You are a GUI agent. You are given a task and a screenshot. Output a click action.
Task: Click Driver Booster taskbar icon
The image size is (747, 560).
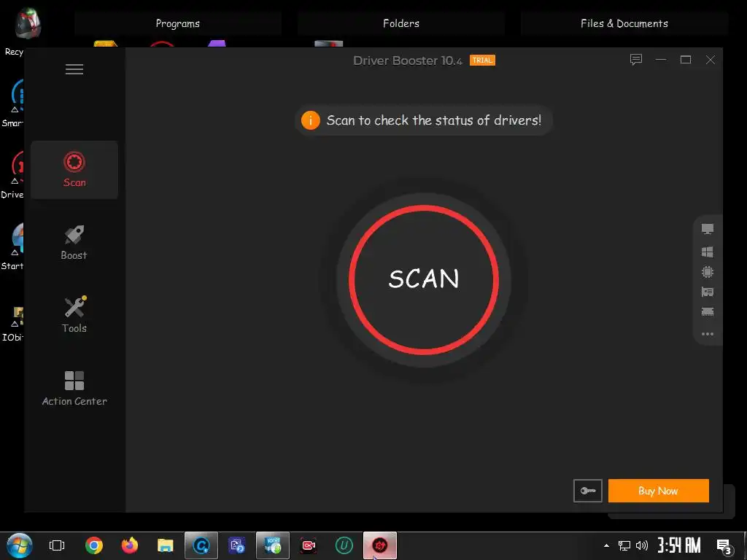(379, 545)
